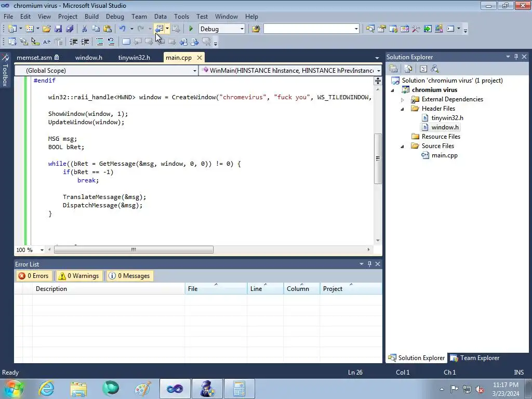
Task: Sort Error List by Description column
Action: click(109, 289)
